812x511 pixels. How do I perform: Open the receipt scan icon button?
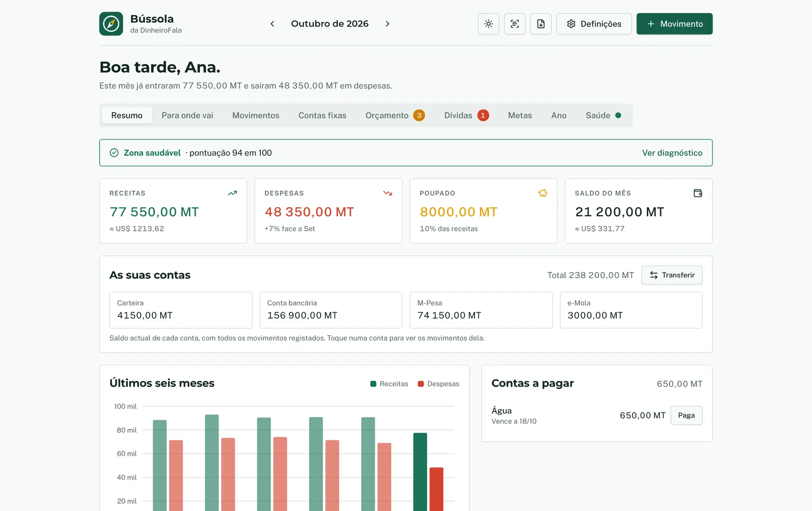coord(515,24)
